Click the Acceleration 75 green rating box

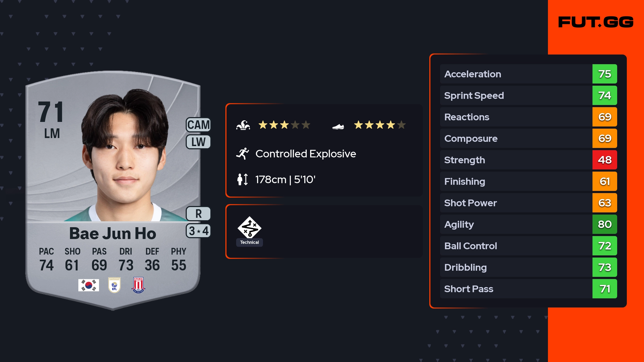(605, 74)
